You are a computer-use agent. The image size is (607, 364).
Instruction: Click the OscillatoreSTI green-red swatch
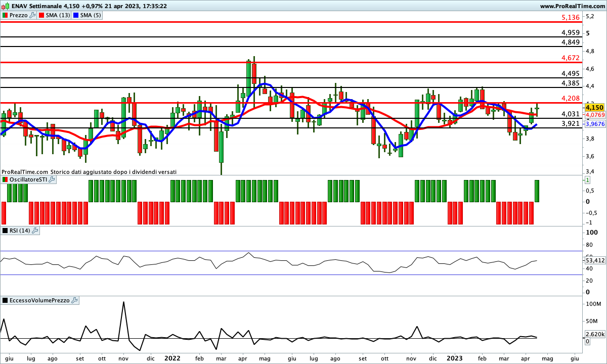(x=5, y=179)
